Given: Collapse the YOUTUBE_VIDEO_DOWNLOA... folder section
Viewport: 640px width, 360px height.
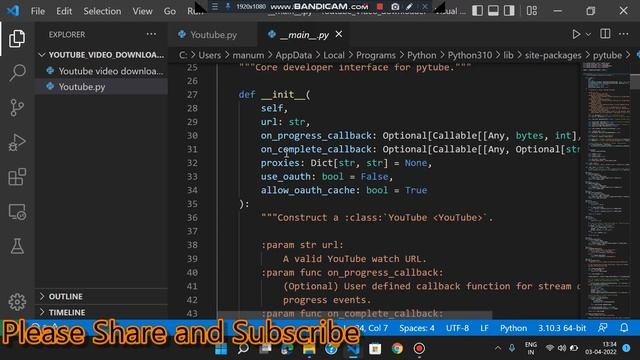Looking at the screenshot, I should click(x=102, y=55).
